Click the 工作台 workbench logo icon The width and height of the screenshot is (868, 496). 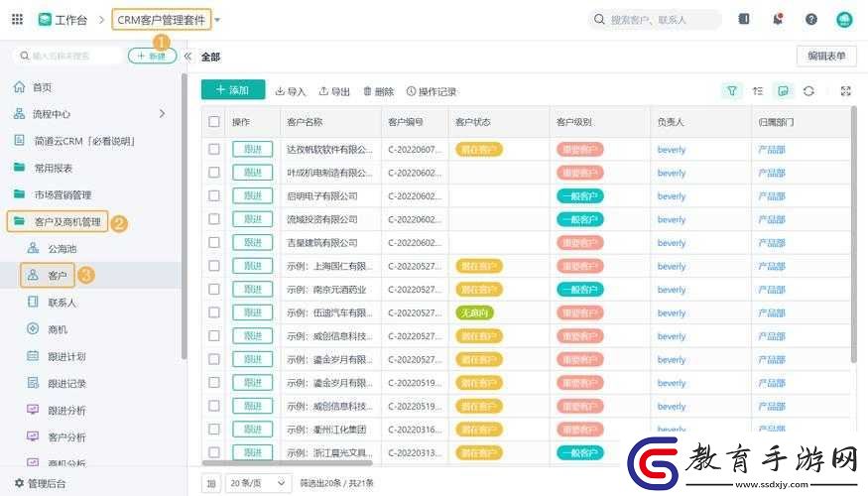(45, 20)
